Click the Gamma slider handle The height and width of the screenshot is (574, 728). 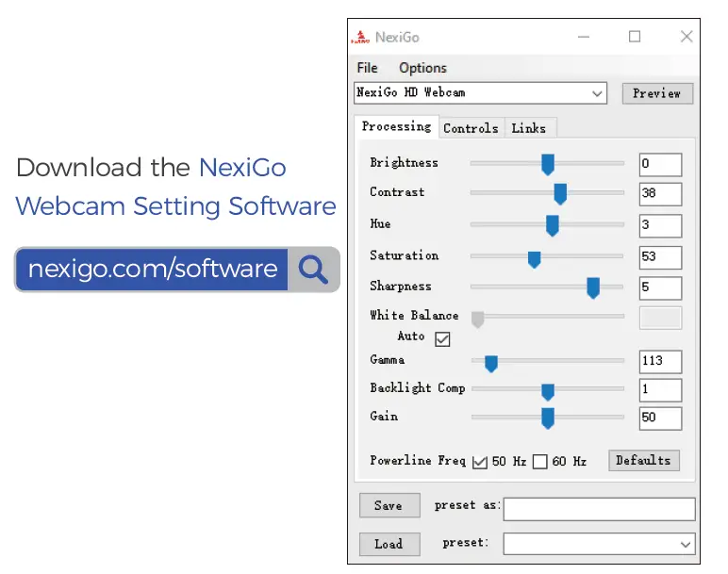tap(491, 364)
